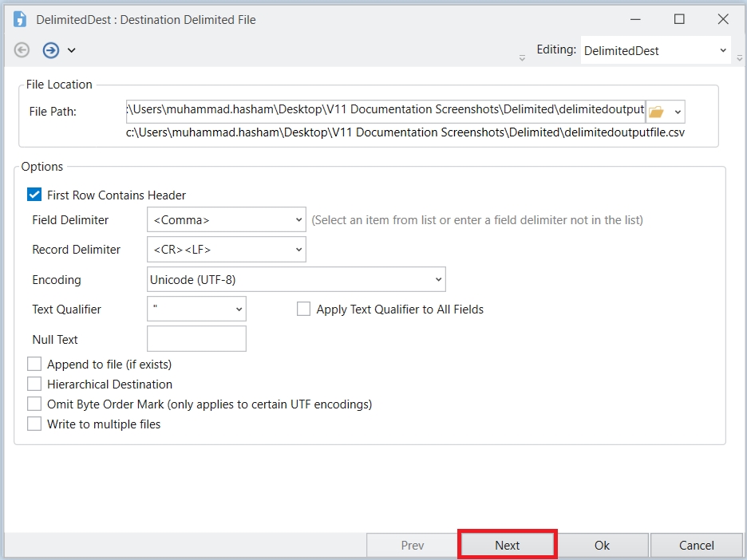This screenshot has height=560, width=747.
Task: Enable Omit Byte Order Mark option
Action: coord(34,404)
